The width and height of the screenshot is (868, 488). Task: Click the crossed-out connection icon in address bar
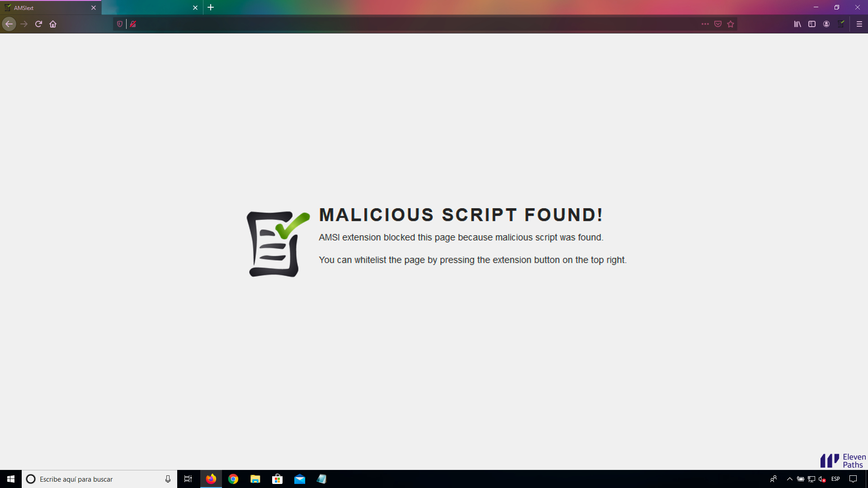click(x=133, y=24)
